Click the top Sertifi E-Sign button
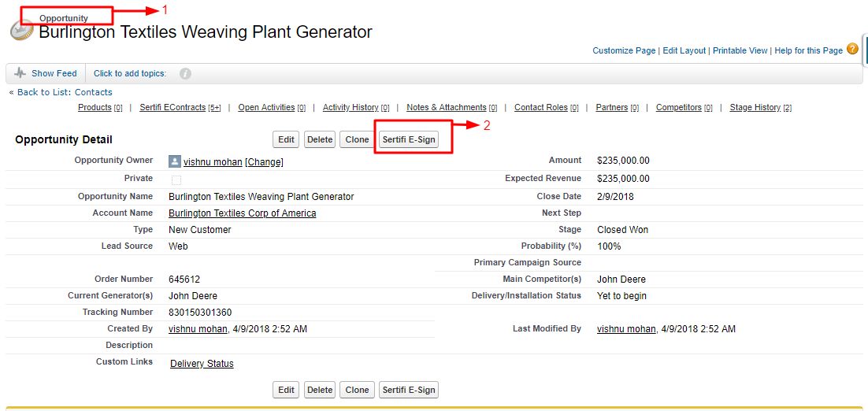Viewport: 868px width, 411px height. coord(409,140)
